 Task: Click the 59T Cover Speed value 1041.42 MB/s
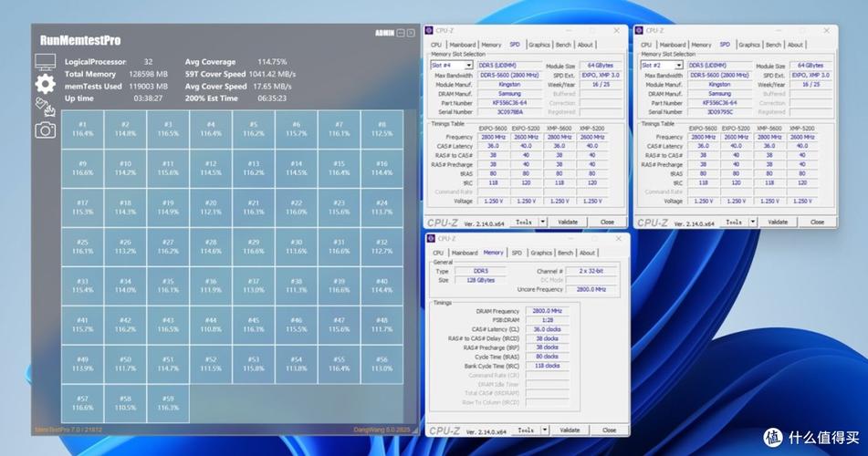pos(272,74)
